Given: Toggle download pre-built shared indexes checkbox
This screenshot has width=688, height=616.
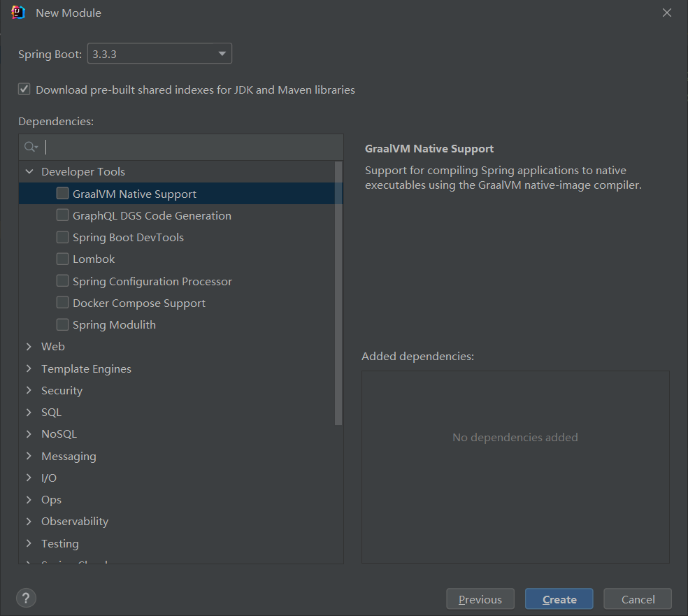Looking at the screenshot, I should 24,89.
